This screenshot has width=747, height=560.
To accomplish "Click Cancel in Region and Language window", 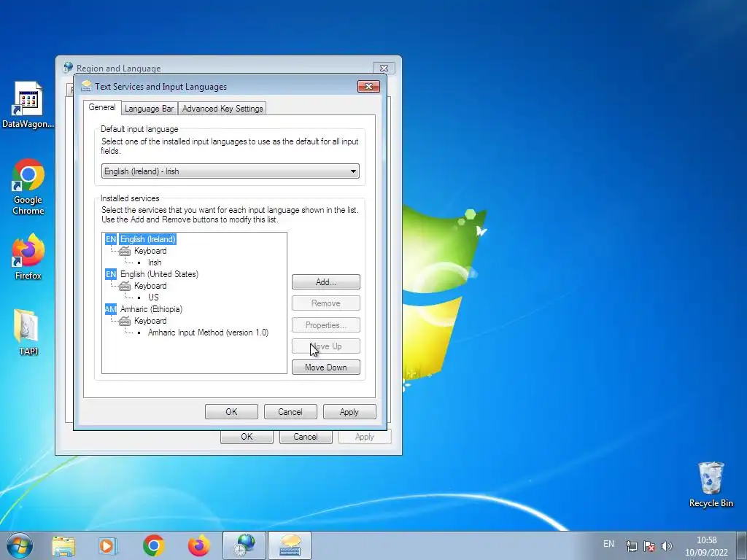I will tap(306, 437).
